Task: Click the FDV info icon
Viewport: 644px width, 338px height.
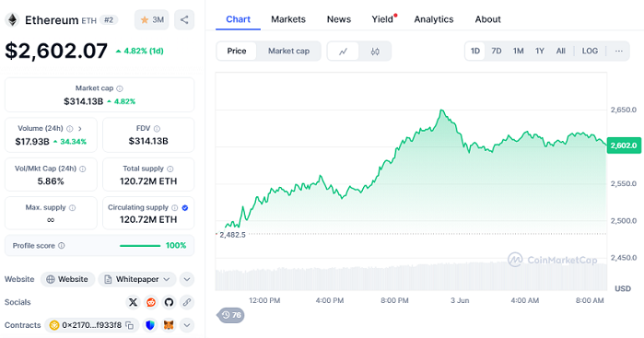Action: coord(157,129)
